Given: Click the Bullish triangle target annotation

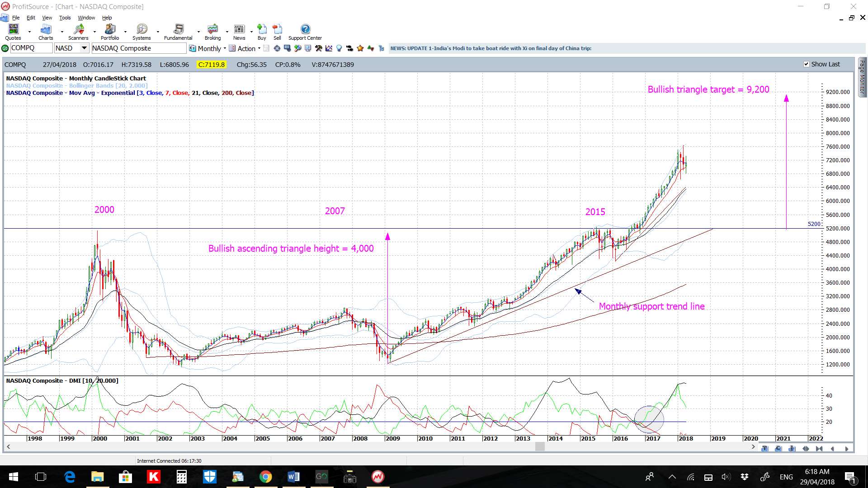Looking at the screenshot, I should point(708,89).
